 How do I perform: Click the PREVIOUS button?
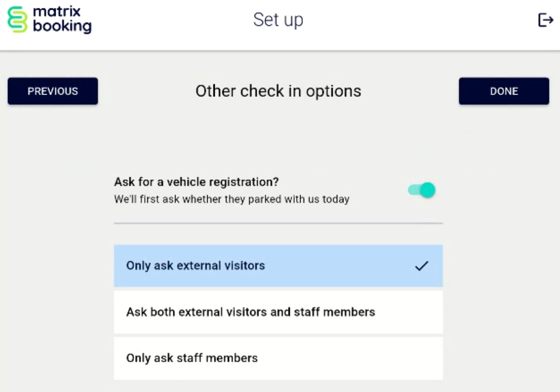click(x=53, y=91)
